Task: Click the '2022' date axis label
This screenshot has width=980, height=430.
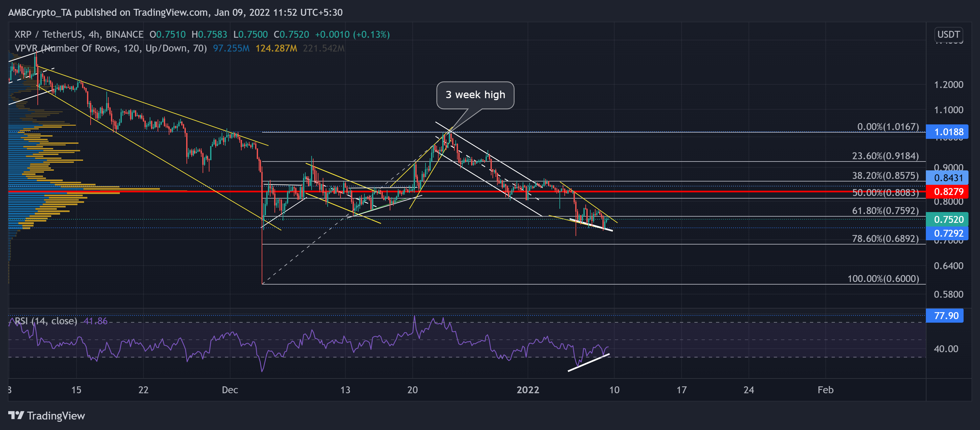Action: [x=528, y=390]
